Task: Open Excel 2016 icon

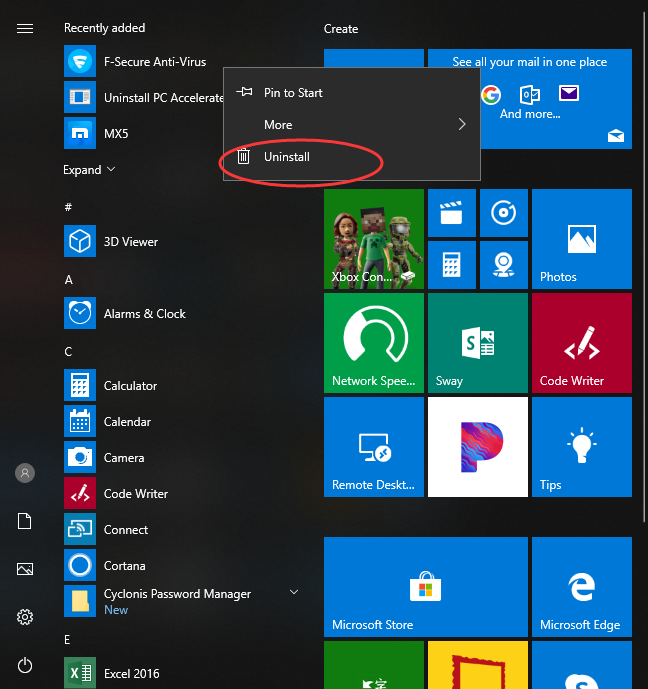Action: (x=80, y=673)
